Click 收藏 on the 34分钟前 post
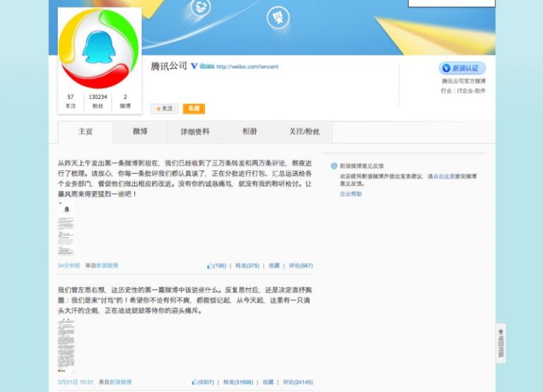The height and width of the screenshot is (392, 543). coord(274,266)
